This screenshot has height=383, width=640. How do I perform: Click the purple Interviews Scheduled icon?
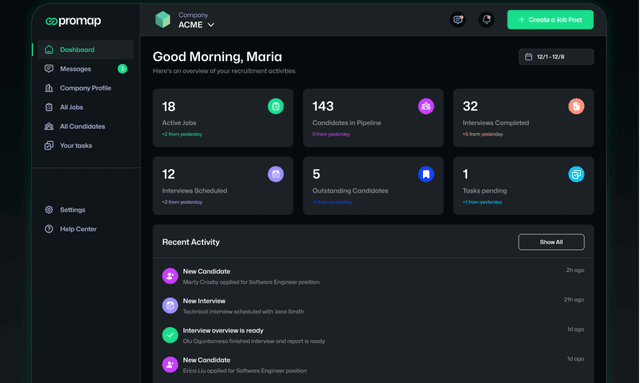click(276, 174)
